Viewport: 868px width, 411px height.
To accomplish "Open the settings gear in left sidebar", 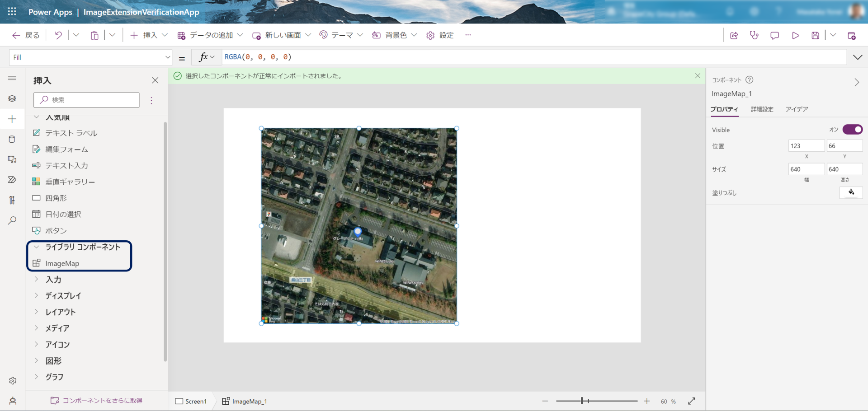I will point(13,381).
